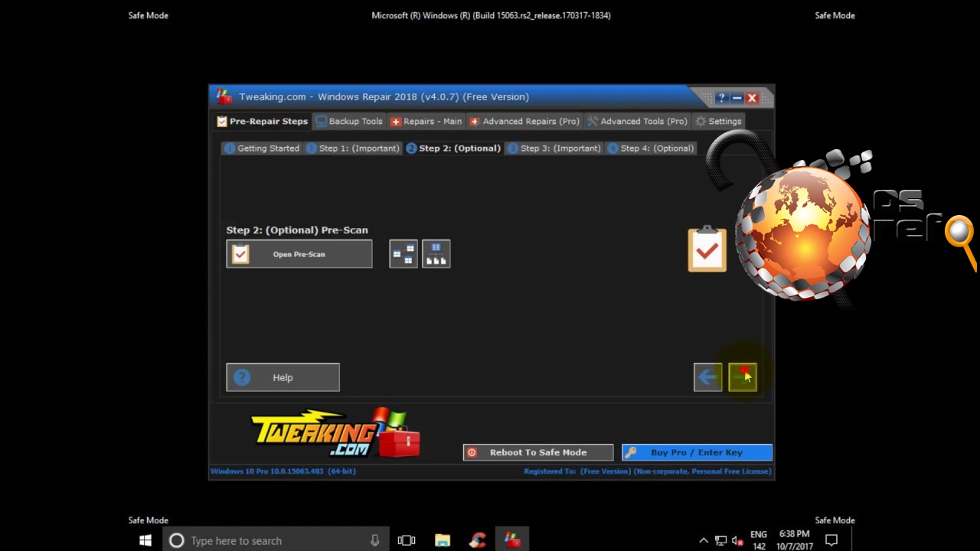Viewport: 980px width, 551px height.
Task: Select Step 2: (Optional) sub-tab
Action: [x=453, y=148]
